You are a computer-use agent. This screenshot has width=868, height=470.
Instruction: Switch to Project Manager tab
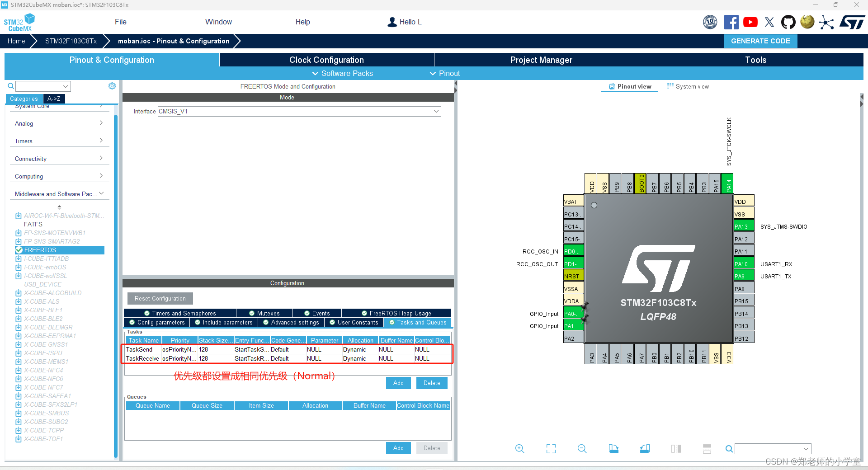point(541,60)
